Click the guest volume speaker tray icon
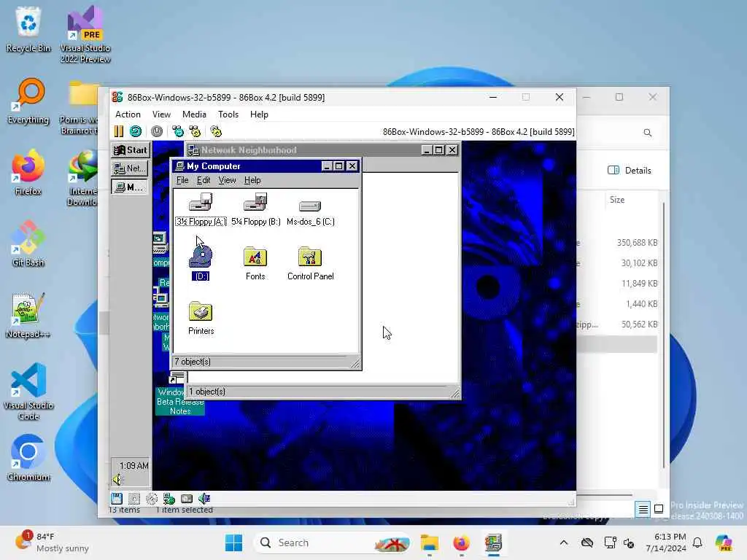Viewport: 747px width, 560px height. click(x=117, y=480)
